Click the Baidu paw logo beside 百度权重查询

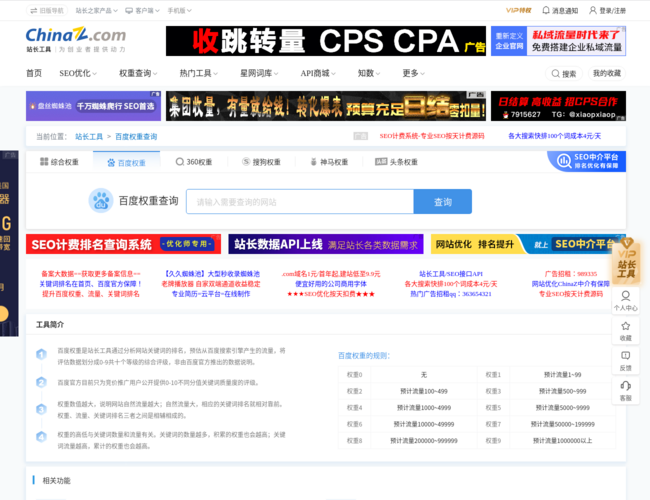click(x=101, y=201)
